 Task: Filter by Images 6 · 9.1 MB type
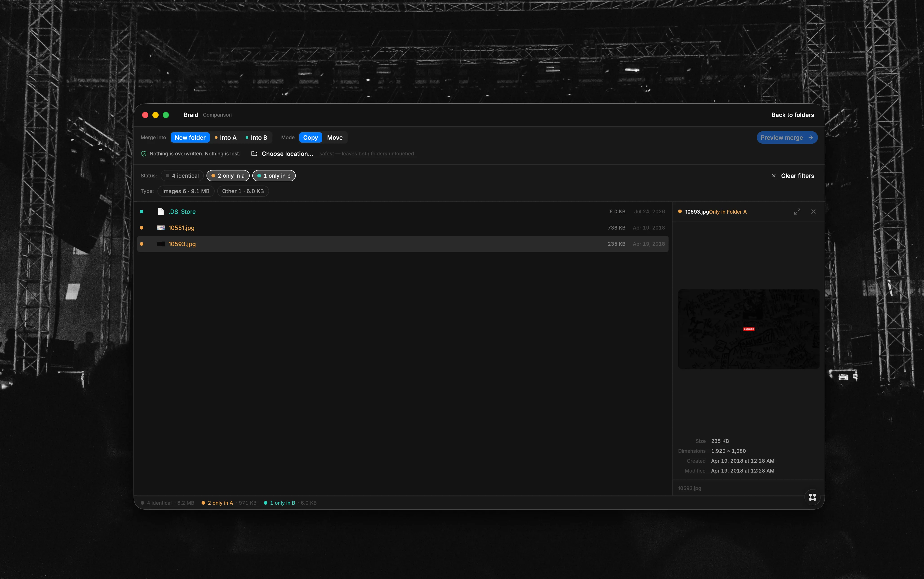click(186, 191)
